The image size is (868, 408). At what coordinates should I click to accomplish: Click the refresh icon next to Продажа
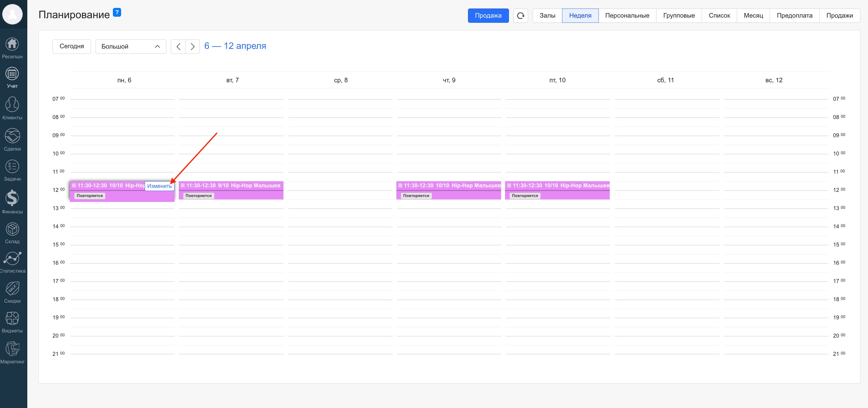click(x=520, y=15)
